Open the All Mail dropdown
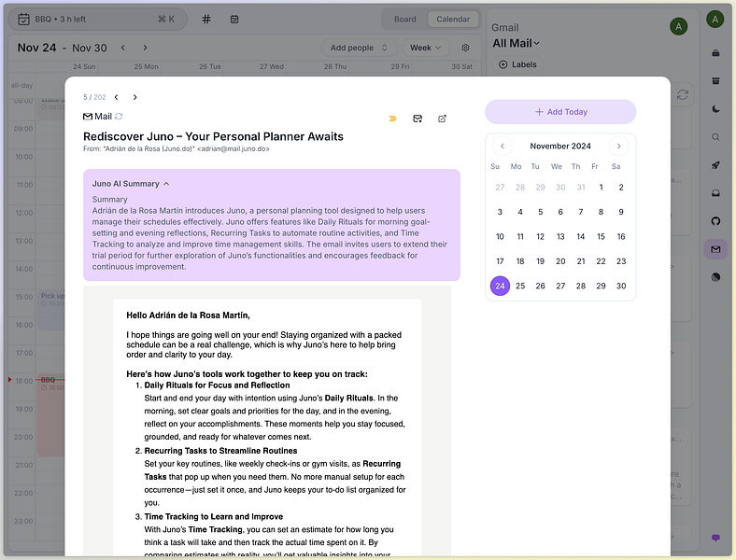 [x=516, y=43]
